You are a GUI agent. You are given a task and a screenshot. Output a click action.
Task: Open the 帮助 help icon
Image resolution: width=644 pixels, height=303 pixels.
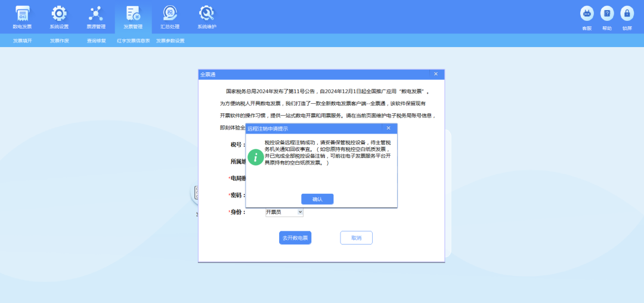click(x=607, y=14)
